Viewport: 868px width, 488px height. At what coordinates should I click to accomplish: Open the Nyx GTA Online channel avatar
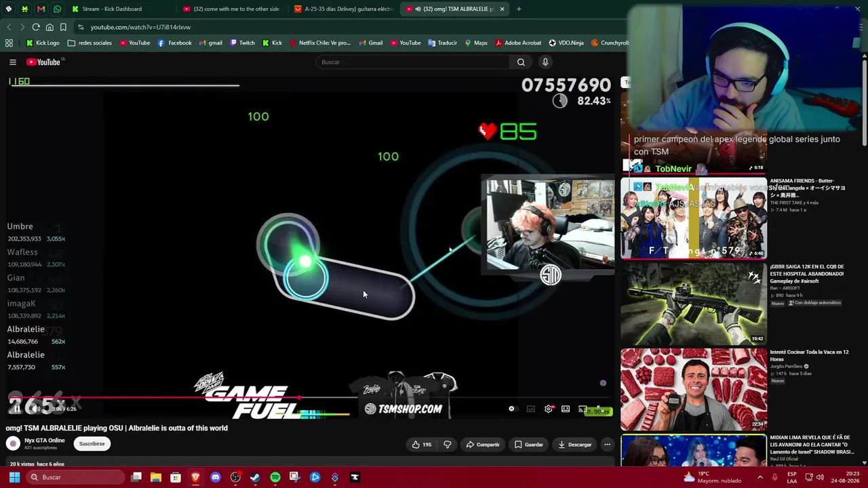13,444
